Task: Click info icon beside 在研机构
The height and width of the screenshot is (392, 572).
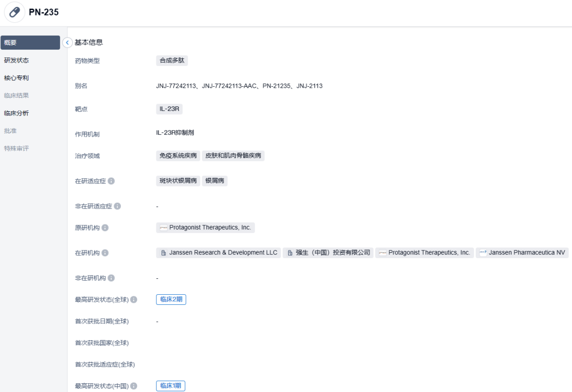Action: point(105,253)
